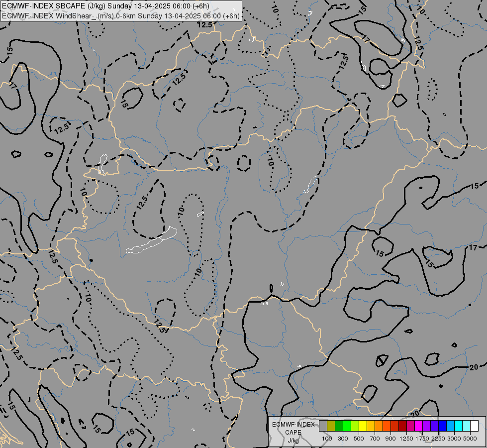Viewport: 487px width, 448px height.
Task: Click the '100' legend tick value
Action: click(x=327, y=439)
